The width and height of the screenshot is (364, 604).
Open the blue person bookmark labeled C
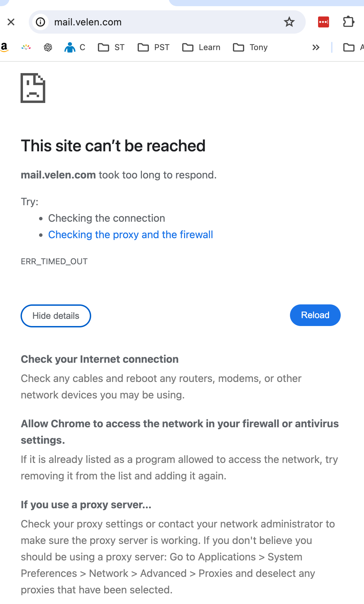click(x=75, y=47)
